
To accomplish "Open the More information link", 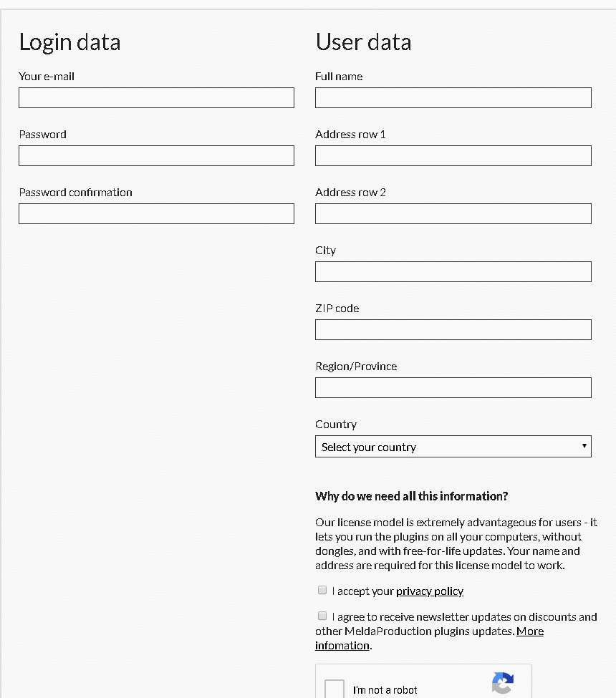I will click(529, 631).
